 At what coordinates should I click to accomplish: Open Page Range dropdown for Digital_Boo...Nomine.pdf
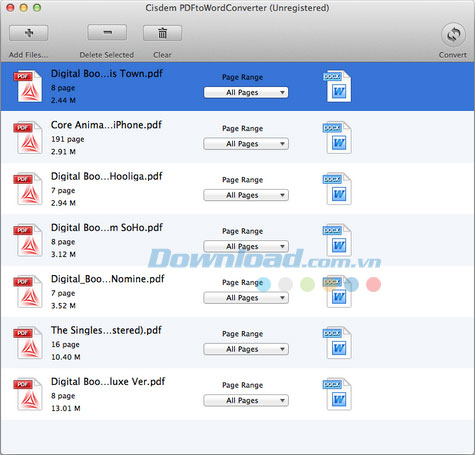[x=246, y=298]
